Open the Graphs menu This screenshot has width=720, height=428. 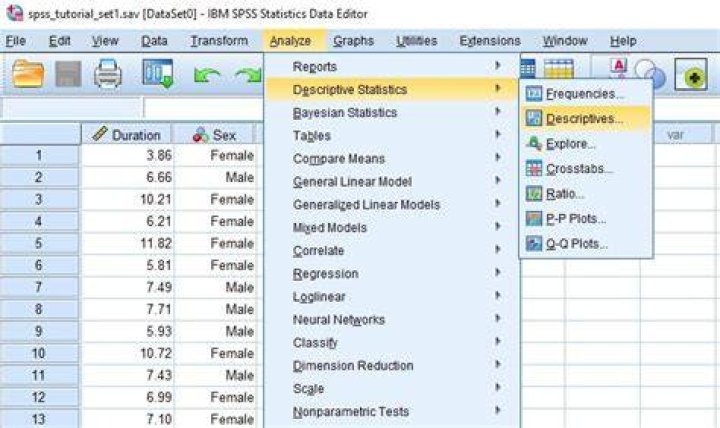point(354,41)
